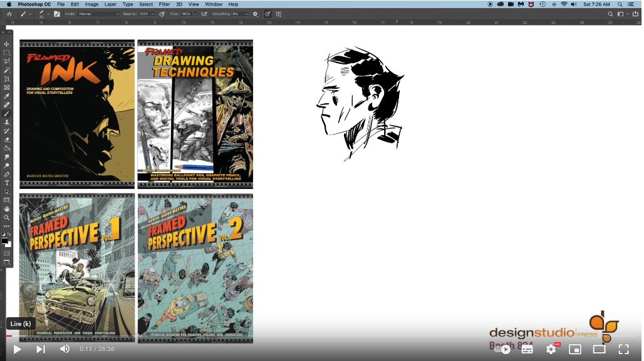
Task: Select the Pen tool
Action: tap(6, 175)
